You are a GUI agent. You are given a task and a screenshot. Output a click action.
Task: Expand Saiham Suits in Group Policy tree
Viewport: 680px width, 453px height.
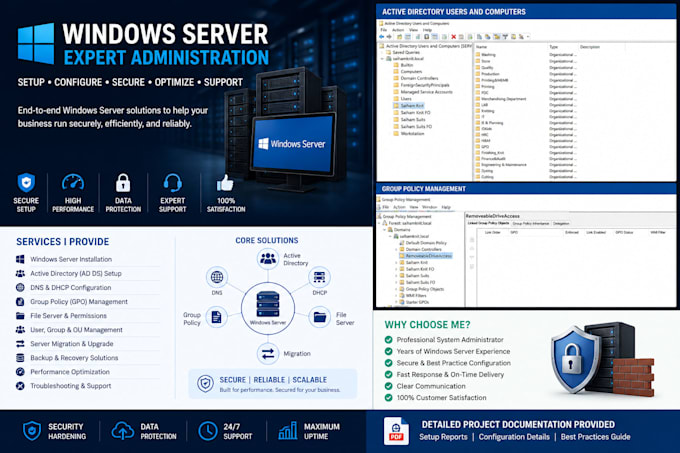396,275
